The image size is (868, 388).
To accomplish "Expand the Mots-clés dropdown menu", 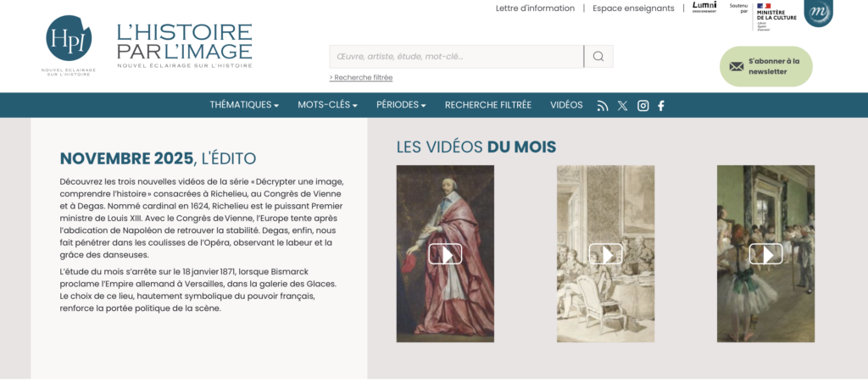I will coord(327,105).
